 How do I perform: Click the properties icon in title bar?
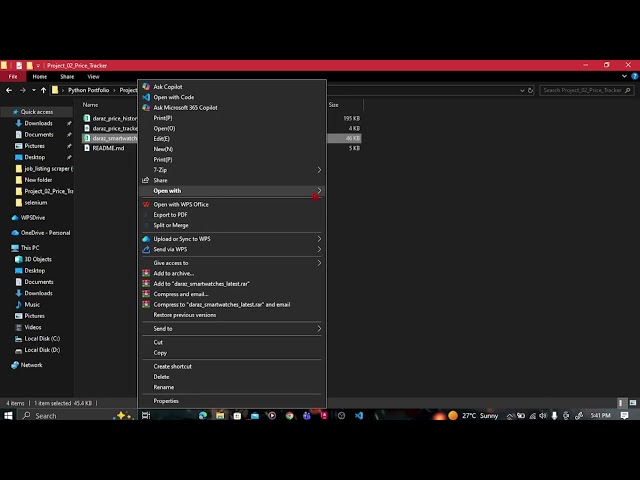coord(19,65)
